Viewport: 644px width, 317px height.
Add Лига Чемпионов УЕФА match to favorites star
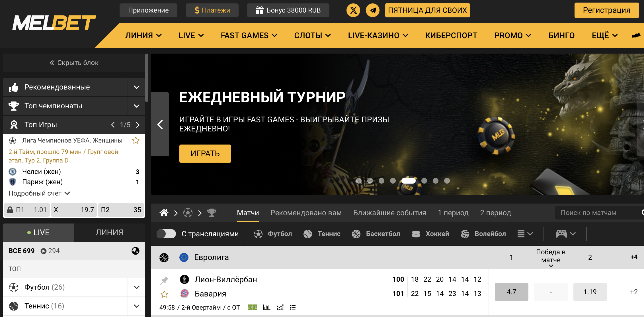point(136,140)
